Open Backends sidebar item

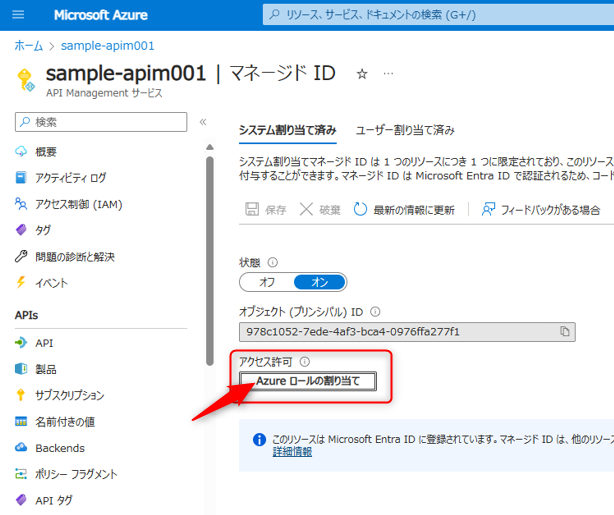[x=60, y=448]
